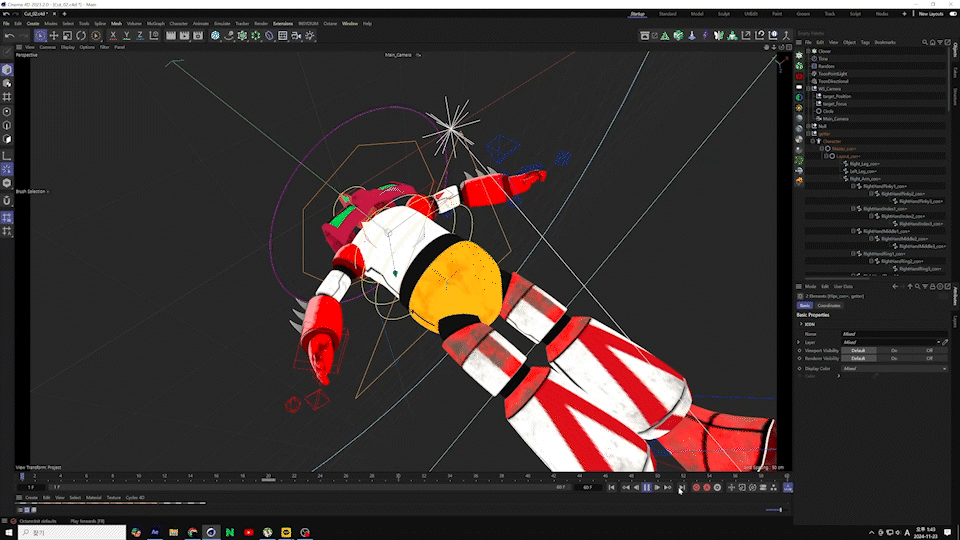Click the light object icon in toolbar
Image resolution: width=960 pixels, height=540 pixels.
(310, 36)
